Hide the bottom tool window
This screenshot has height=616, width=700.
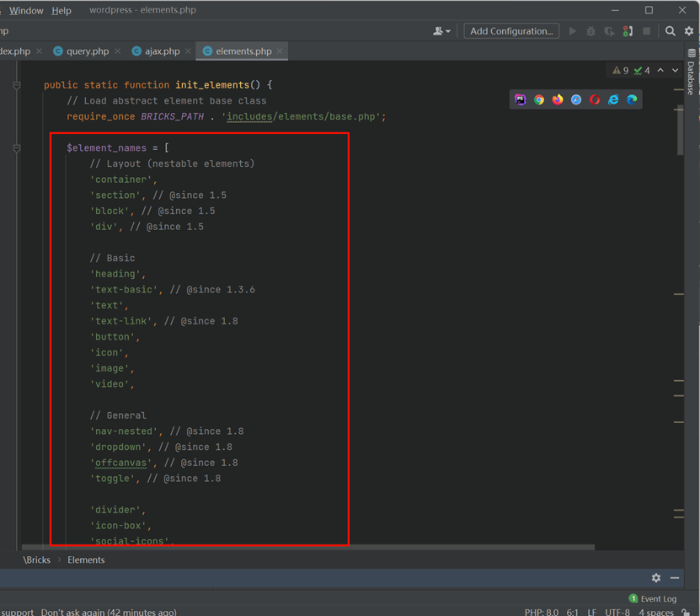675,577
